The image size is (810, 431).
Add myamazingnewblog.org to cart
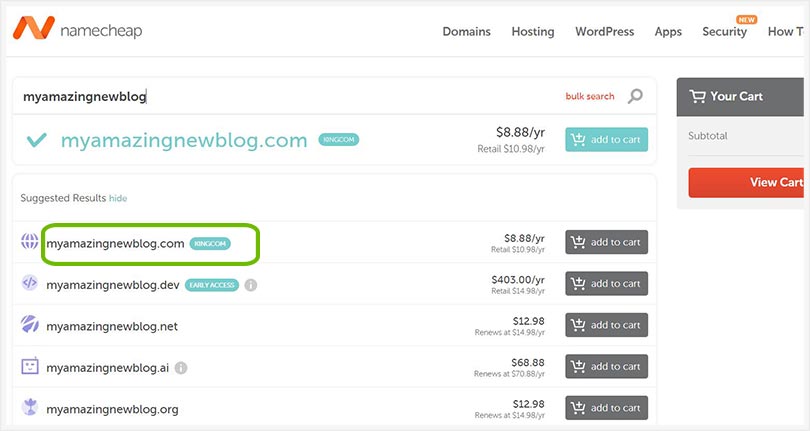(606, 408)
